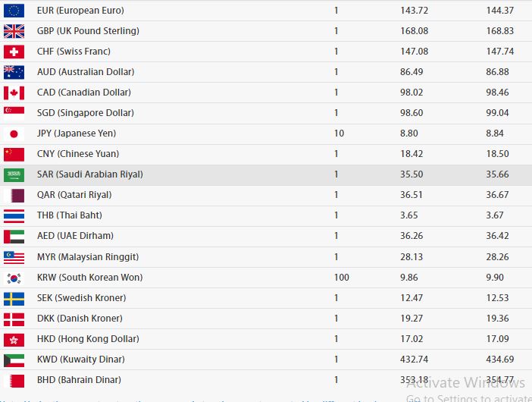Click the European Union flag icon

[x=14, y=11]
